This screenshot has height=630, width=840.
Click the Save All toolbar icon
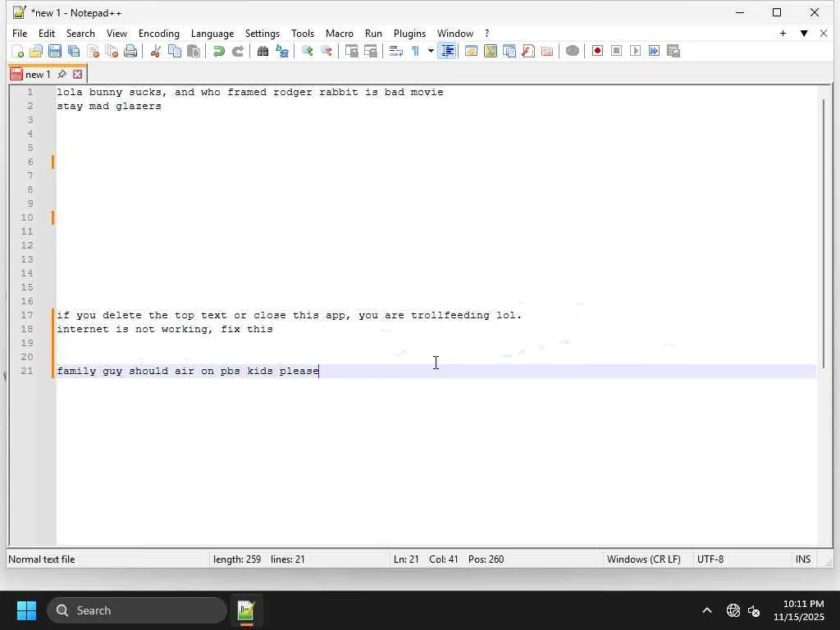(74, 52)
